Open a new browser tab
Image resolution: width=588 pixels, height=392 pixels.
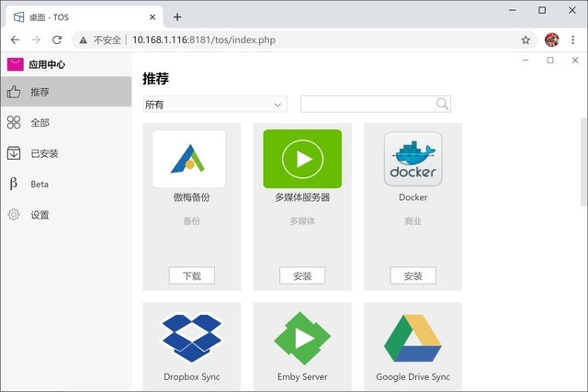pos(177,17)
